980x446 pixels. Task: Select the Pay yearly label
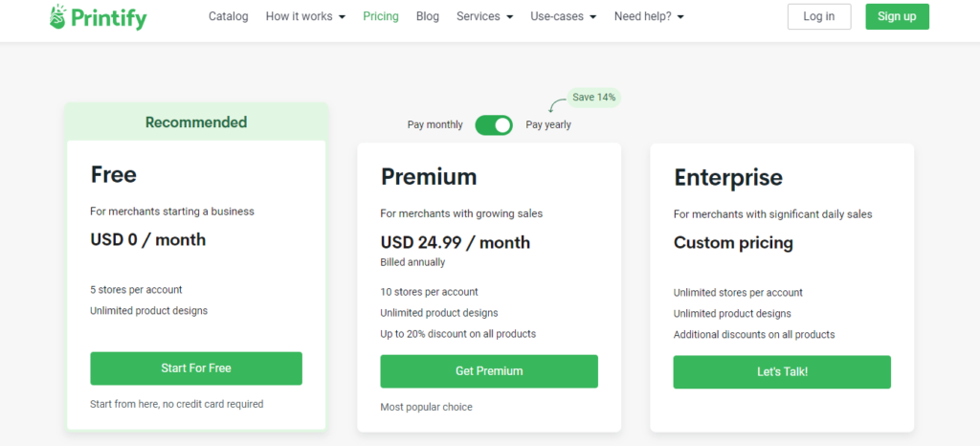tap(548, 125)
